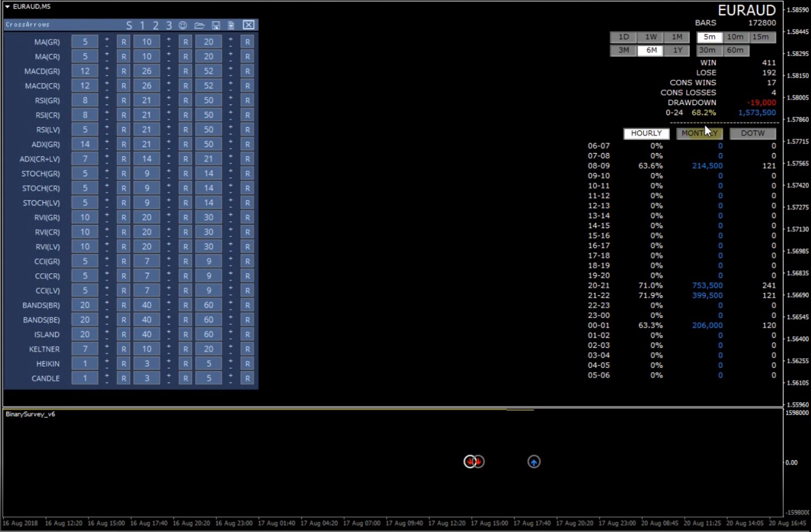Viewport: 811px width, 532px height.
Task: Click the DRAWDOWN value -19,000
Action: (x=761, y=102)
